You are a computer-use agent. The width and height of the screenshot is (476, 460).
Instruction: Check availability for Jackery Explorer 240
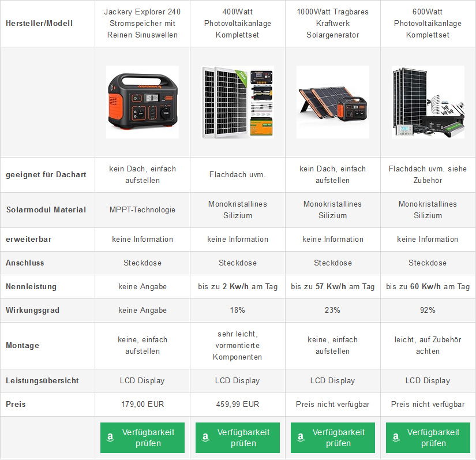143,437
